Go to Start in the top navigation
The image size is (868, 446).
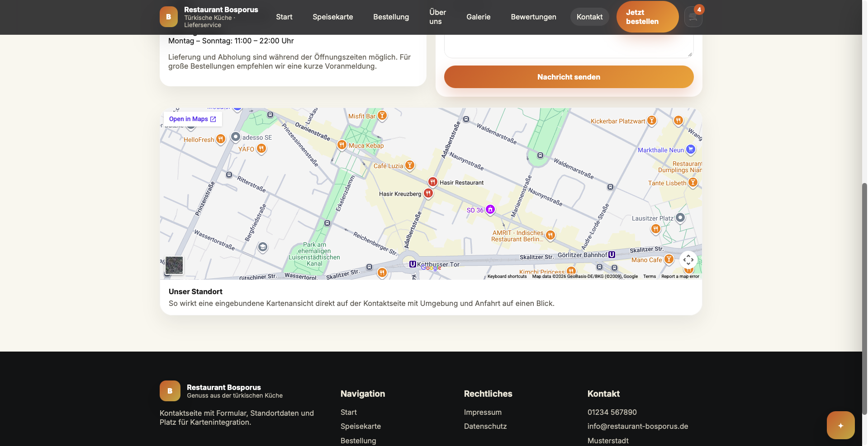pos(284,17)
